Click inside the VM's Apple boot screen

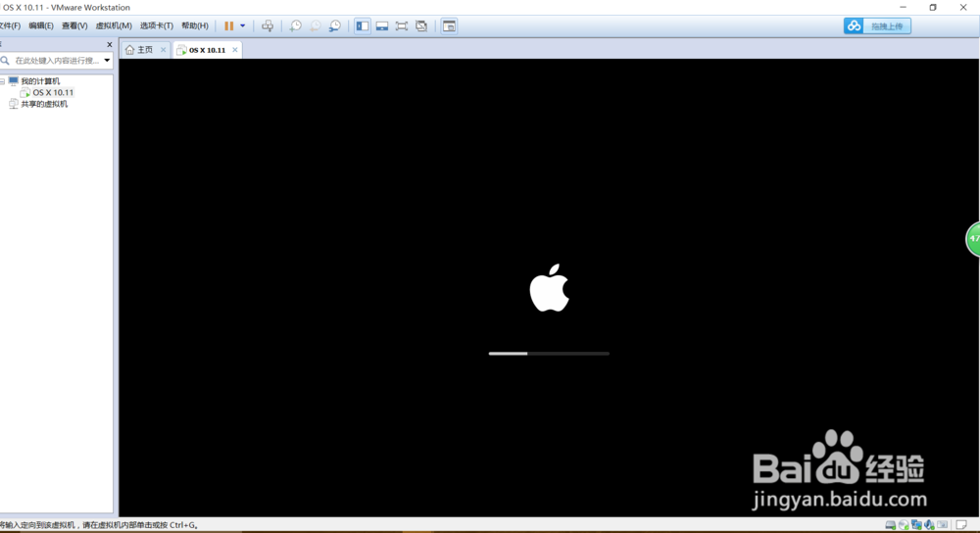click(549, 287)
